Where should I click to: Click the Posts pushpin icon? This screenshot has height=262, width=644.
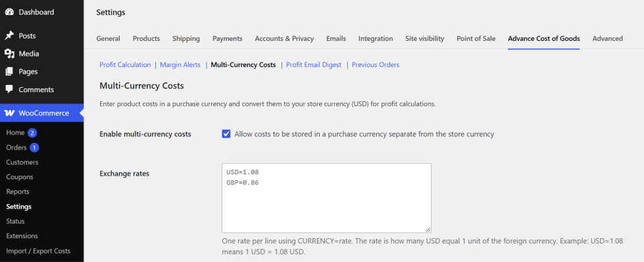[x=9, y=36]
